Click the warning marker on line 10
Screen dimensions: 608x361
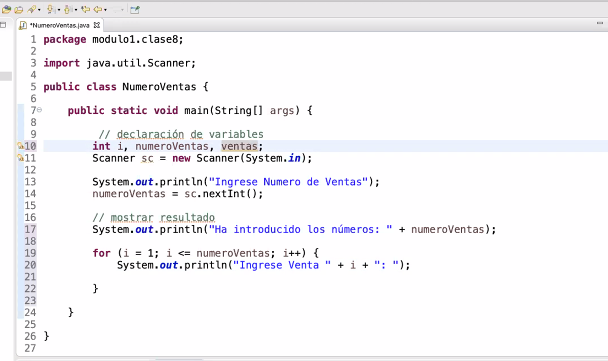click(x=20, y=146)
